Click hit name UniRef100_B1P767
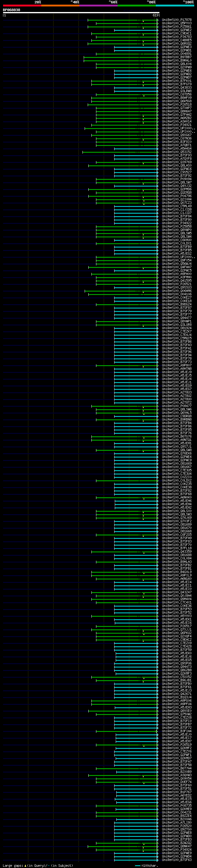 coord(177,792)
